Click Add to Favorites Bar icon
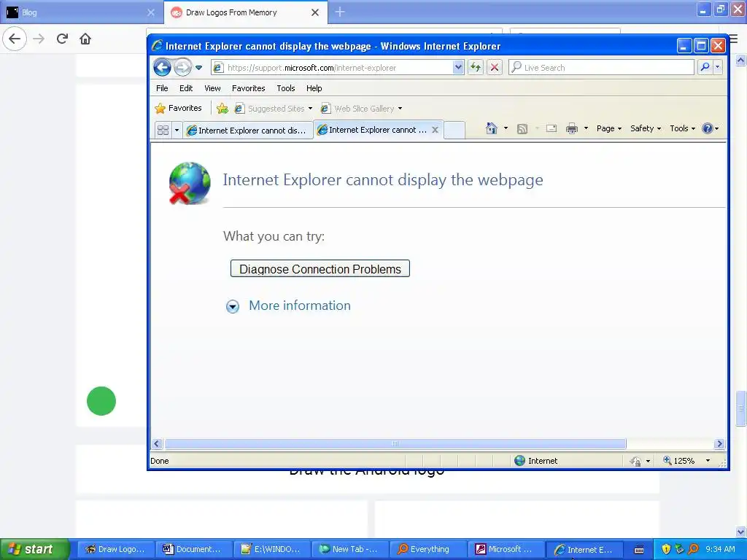Screen dimensions: 747x560 point(222,109)
